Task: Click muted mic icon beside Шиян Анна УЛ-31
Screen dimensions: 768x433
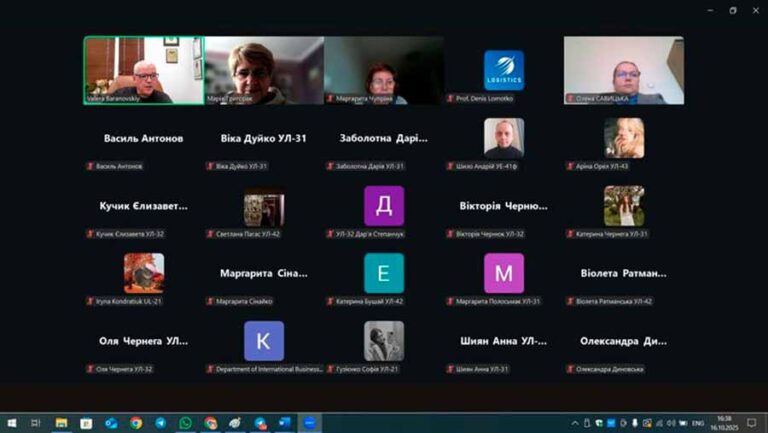Action: click(450, 369)
